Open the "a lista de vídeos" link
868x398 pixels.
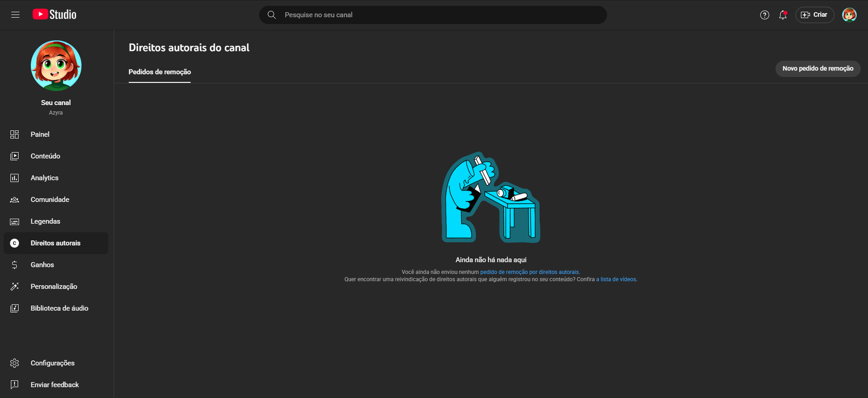point(616,279)
